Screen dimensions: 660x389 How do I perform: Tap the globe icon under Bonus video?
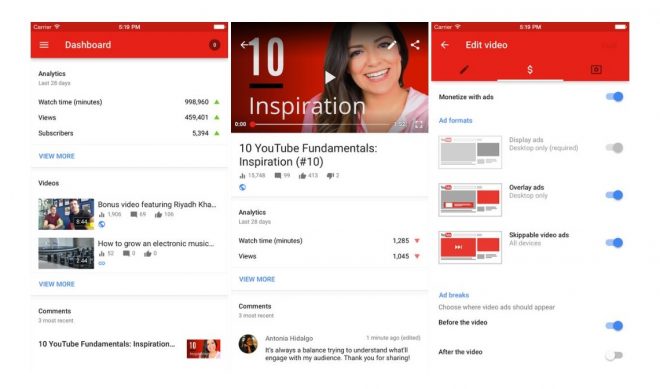pos(101,224)
